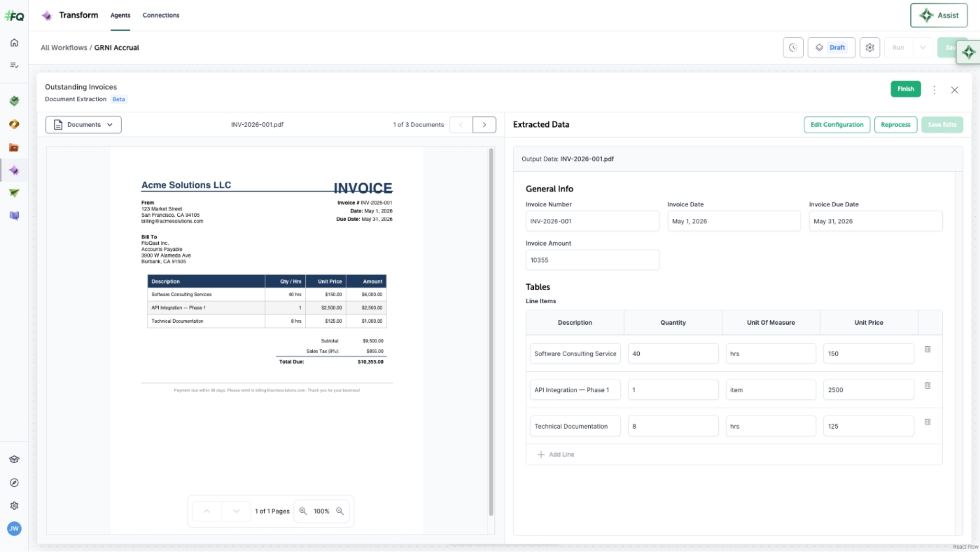Click the Finish button

tap(906, 89)
